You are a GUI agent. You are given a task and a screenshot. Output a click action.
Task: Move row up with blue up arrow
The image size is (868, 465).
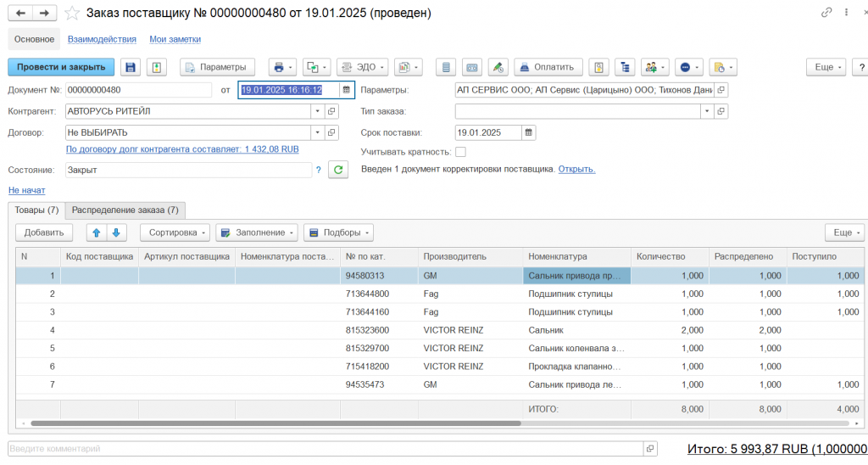[97, 232]
